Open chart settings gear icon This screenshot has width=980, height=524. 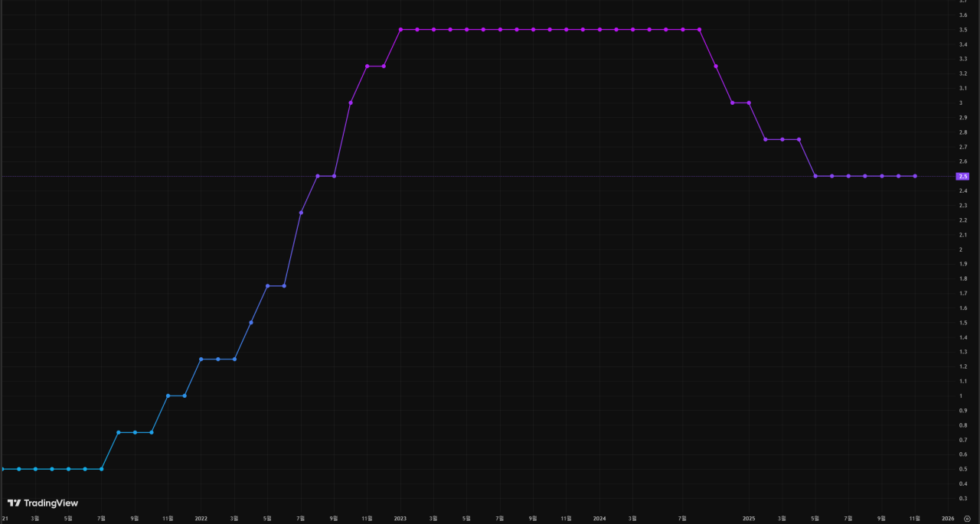[x=967, y=518]
